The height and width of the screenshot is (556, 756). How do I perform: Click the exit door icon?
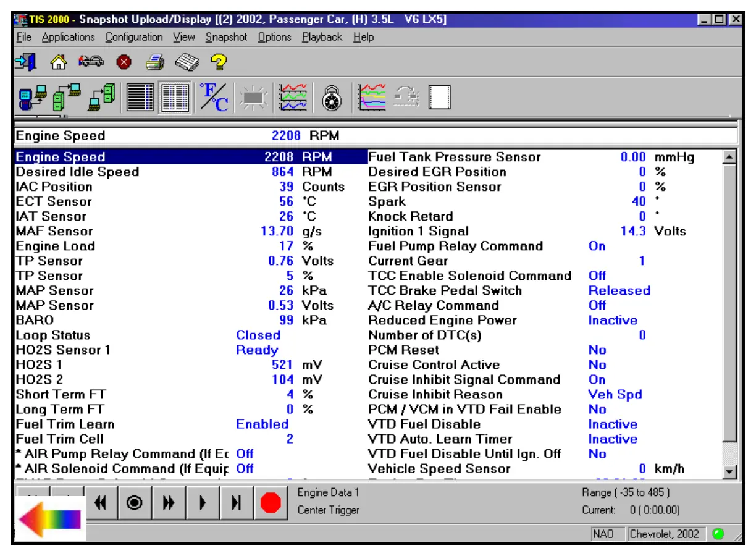pyautogui.click(x=25, y=62)
